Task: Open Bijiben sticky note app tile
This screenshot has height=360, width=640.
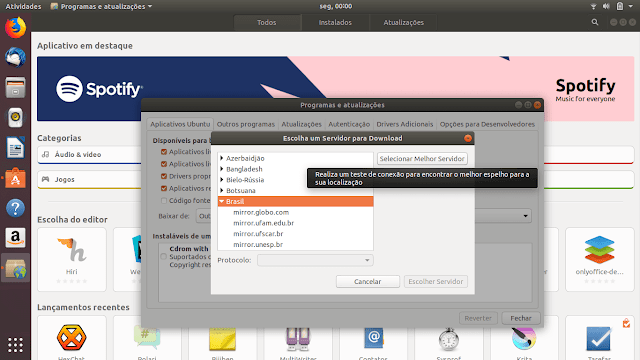Action: [222, 338]
